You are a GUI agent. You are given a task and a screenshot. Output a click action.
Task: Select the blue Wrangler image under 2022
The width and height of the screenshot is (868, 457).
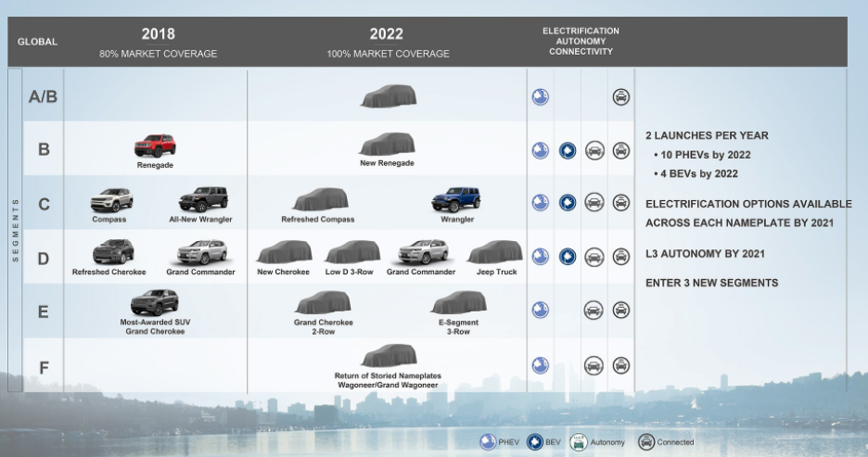(x=457, y=199)
